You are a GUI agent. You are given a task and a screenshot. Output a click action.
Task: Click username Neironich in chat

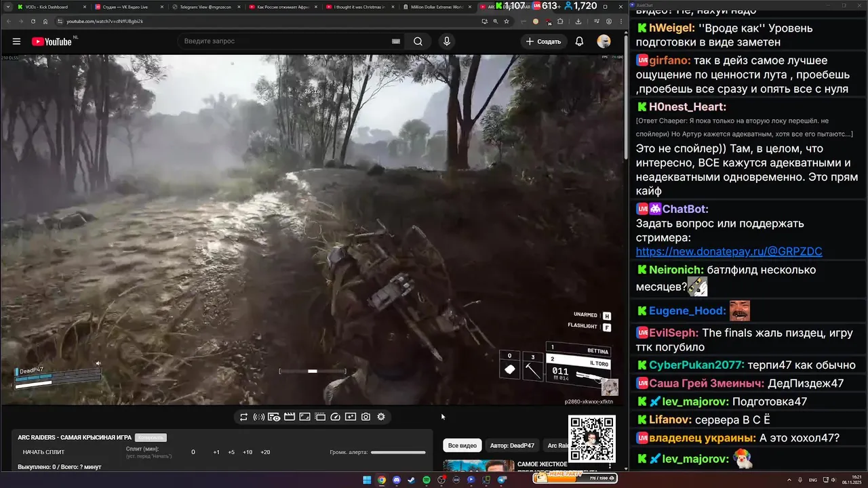coord(676,270)
